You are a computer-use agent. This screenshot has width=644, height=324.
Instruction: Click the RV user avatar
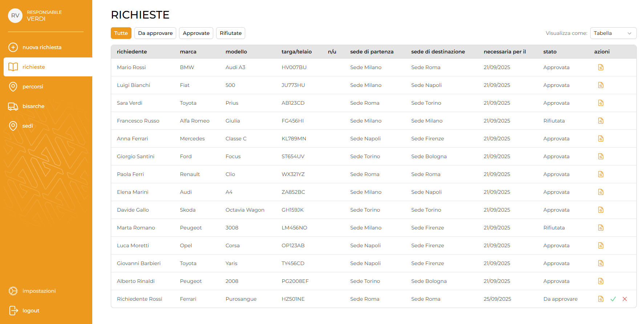click(15, 16)
